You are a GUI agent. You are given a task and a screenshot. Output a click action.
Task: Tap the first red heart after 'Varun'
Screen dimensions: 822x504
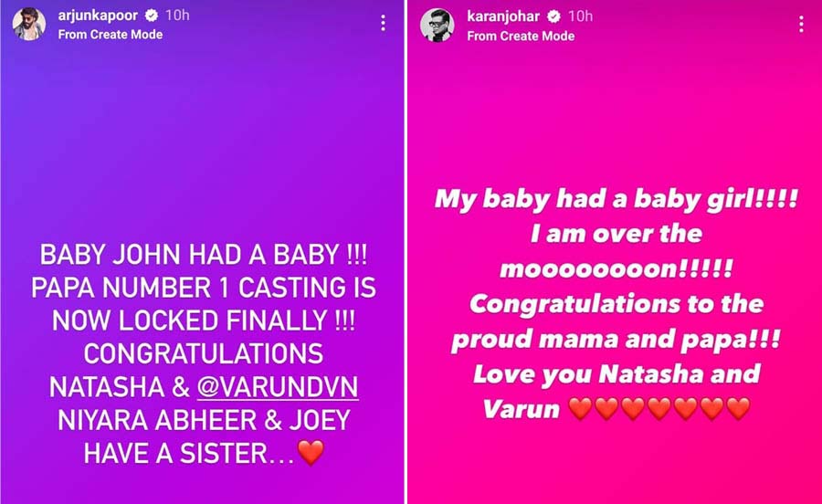580,409
